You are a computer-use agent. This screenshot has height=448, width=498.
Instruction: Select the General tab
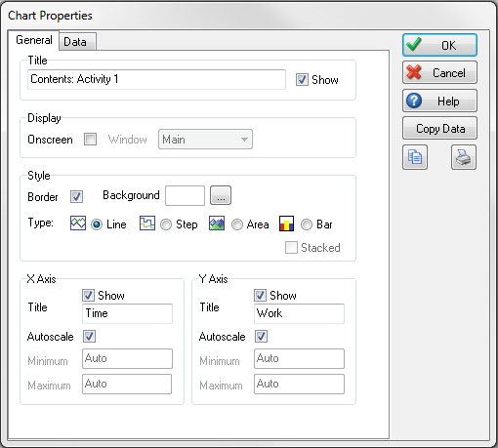tap(34, 40)
